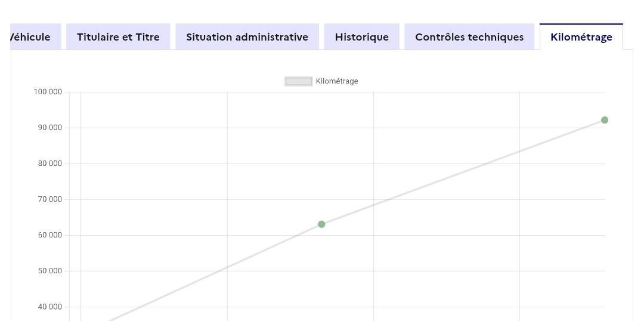Toggle the Kilométrage series via legend text
The width and height of the screenshot is (644, 321).
coord(337,81)
